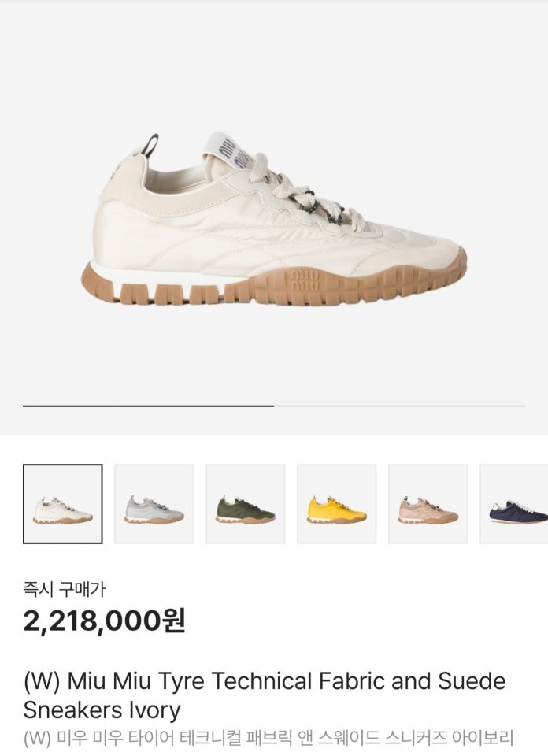Choose the gray sneaker color variant
Screen dimensions: 548x756
pos(154,504)
